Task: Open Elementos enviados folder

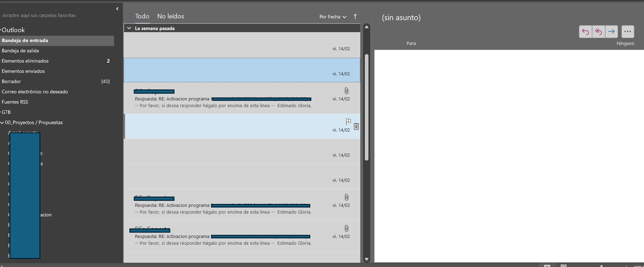Action: coord(57,71)
